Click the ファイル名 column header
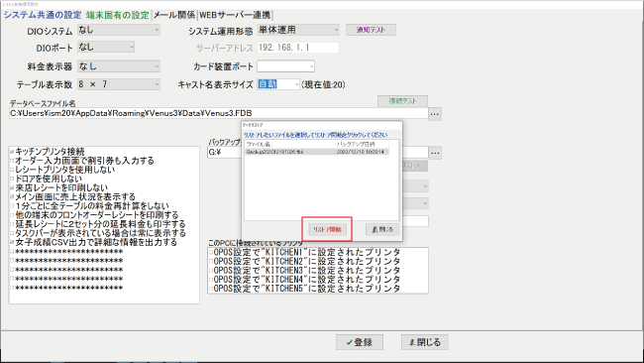 coord(290,144)
